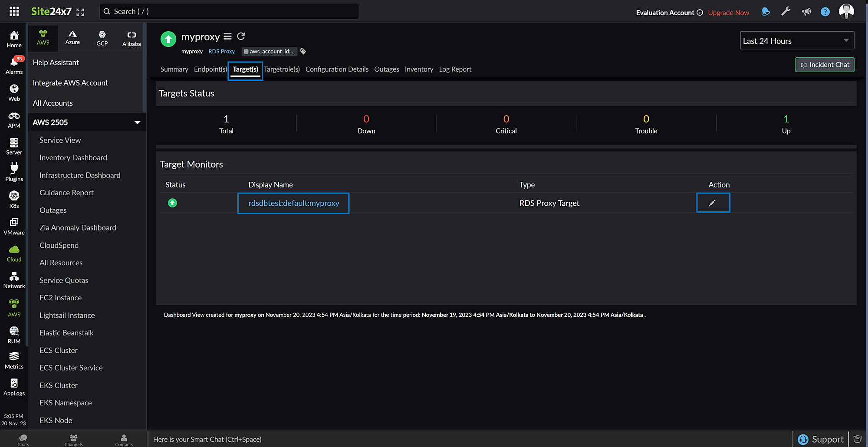Toggle fullscreen icon next to Site24x7 logo
The image size is (868, 447).
[x=80, y=12]
